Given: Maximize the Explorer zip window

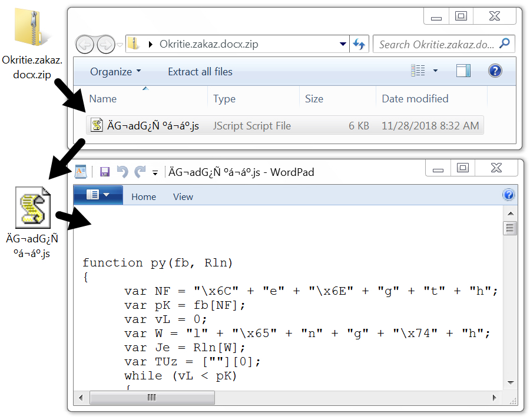Looking at the screenshot, I should tap(461, 16).
